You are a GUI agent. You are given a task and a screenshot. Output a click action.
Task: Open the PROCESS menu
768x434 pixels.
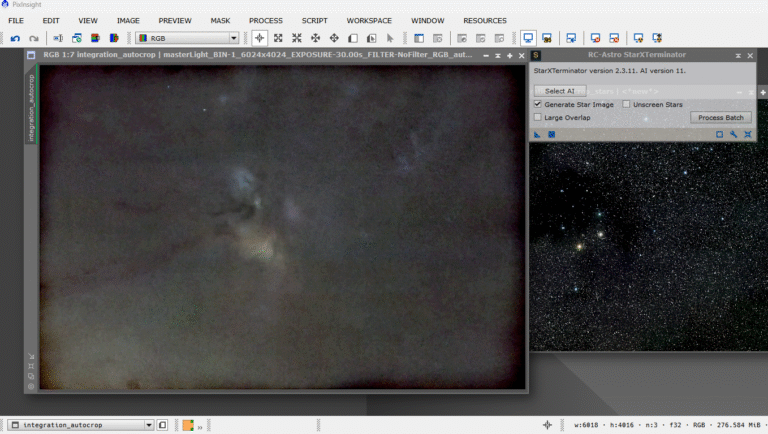(x=265, y=20)
